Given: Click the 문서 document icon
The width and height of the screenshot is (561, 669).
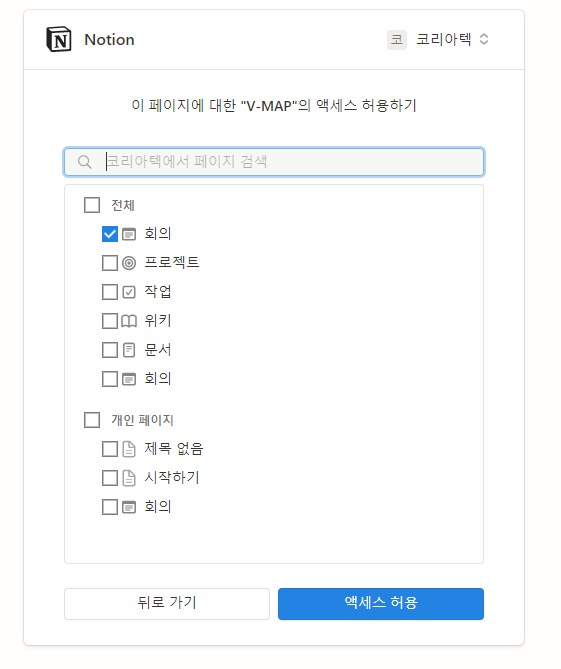Looking at the screenshot, I should (129, 350).
